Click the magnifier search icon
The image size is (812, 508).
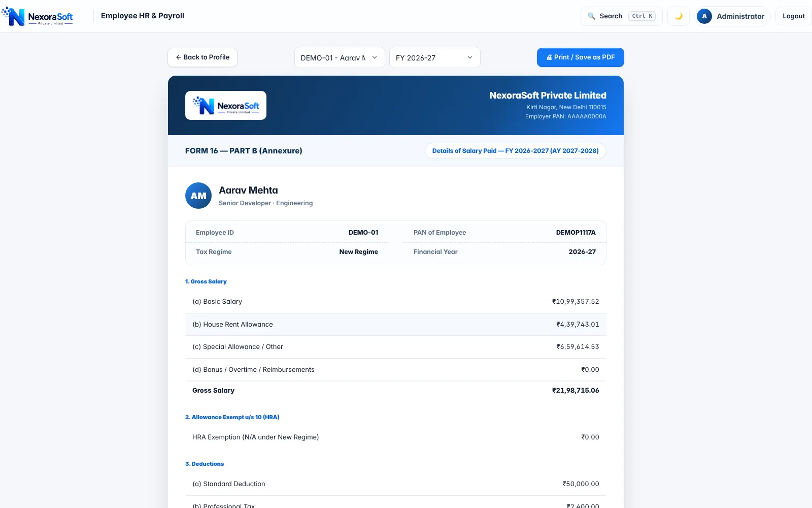[591, 16]
